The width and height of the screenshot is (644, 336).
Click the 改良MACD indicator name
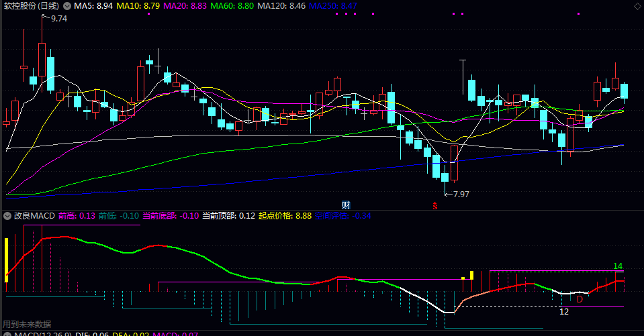(x=34, y=216)
